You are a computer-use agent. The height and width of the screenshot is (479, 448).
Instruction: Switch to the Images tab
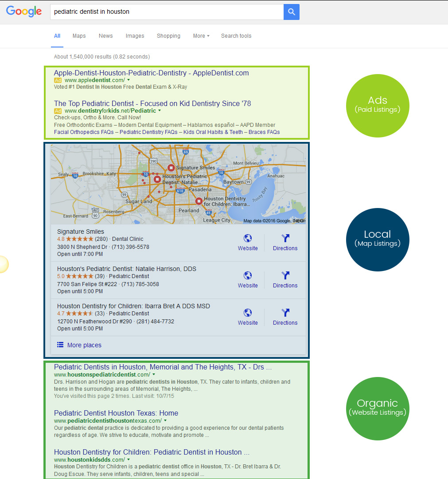(x=135, y=36)
